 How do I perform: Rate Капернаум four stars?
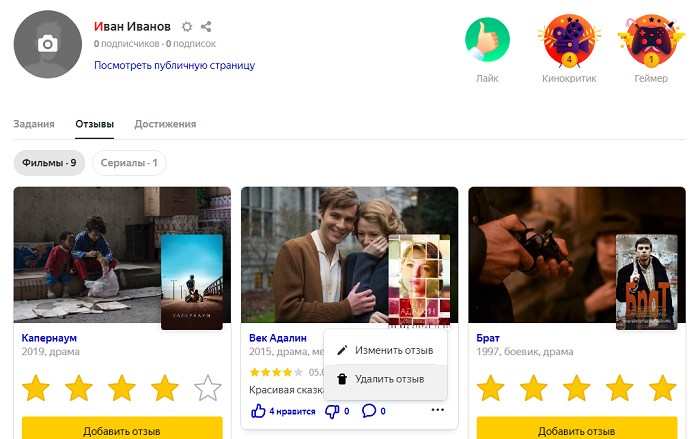pyautogui.click(x=165, y=388)
